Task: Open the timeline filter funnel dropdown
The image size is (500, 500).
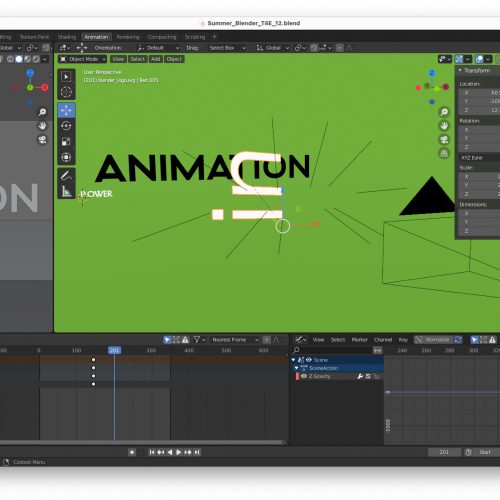Action: pyautogui.click(x=199, y=340)
